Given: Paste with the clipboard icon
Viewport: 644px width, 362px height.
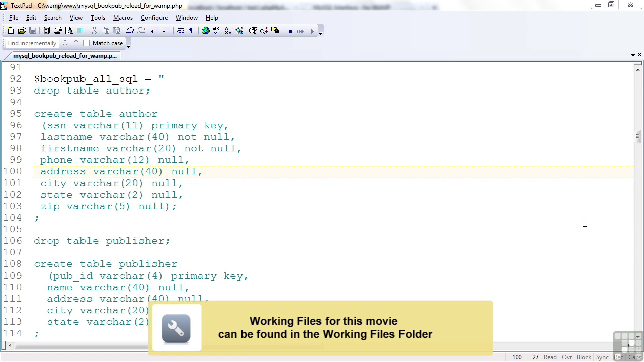Looking at the screenshot, I should tap(116, 31).
